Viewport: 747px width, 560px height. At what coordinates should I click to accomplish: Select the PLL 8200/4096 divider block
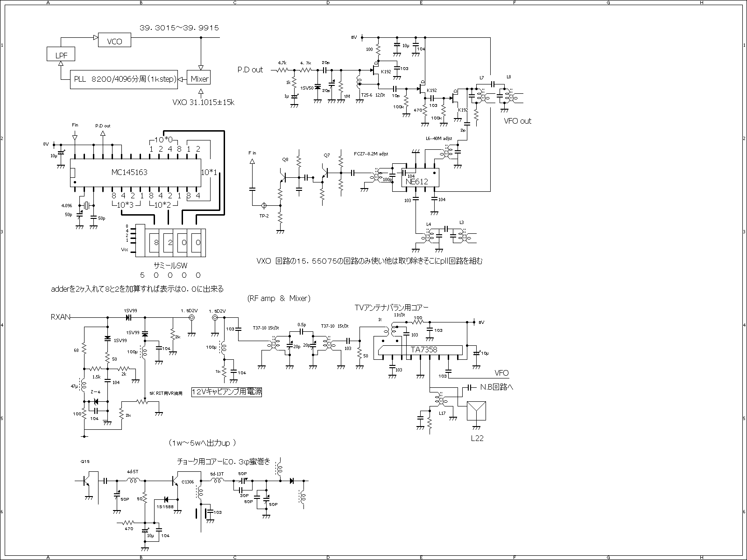(x=125, y=79)
